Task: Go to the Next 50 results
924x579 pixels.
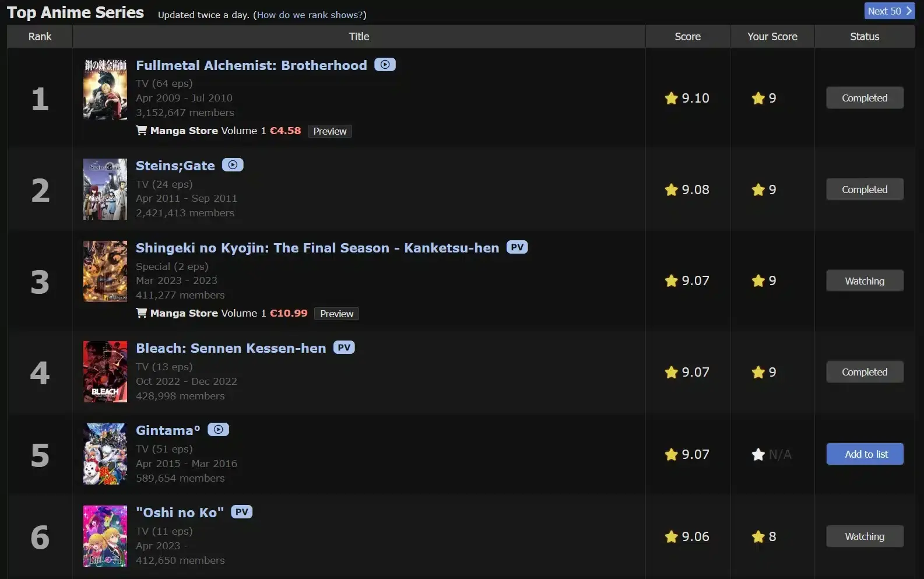Action: [x=890, y=11]
